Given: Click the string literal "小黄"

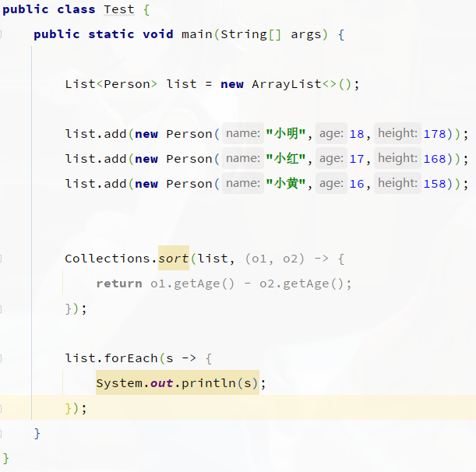Looking at the screenshot, I should pos(286,184).
